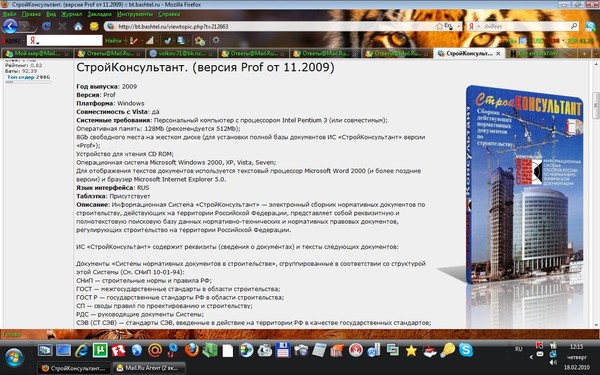Click the text 'Платформа: Windows'
Viewport: 600px width, 375px height.
click(x=110, y=103)
